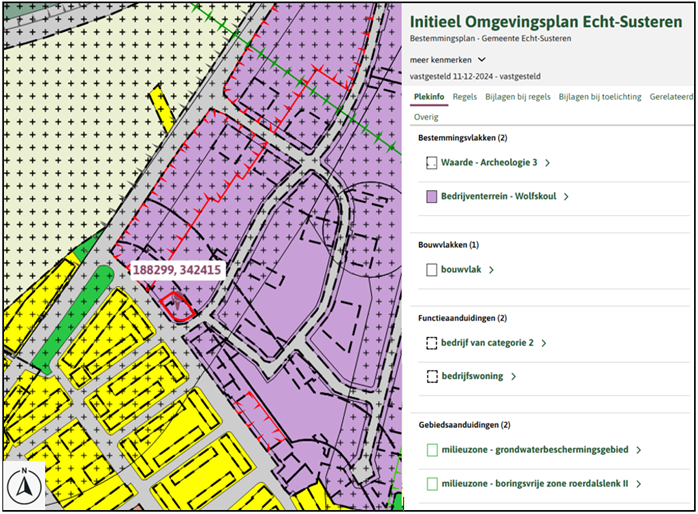
Task: Click the north compass icon on map
Action: pos(24,486)
